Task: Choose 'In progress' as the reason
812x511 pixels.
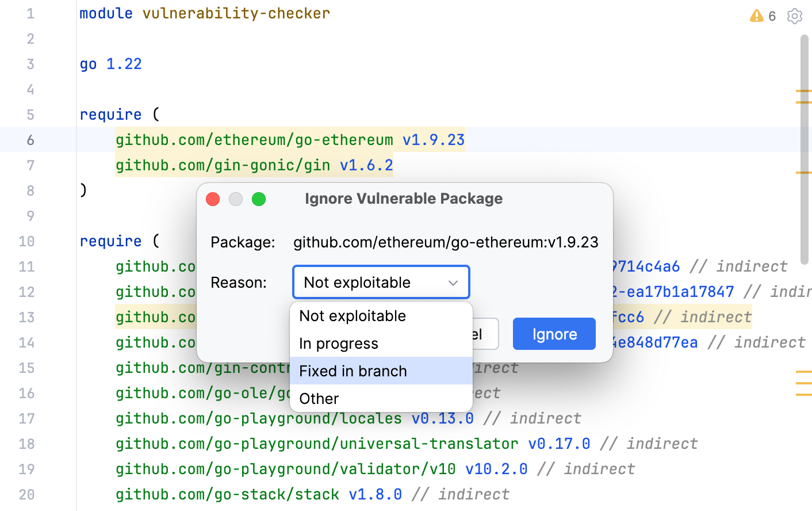Action: pyautogui.click(x=339, y=344)
